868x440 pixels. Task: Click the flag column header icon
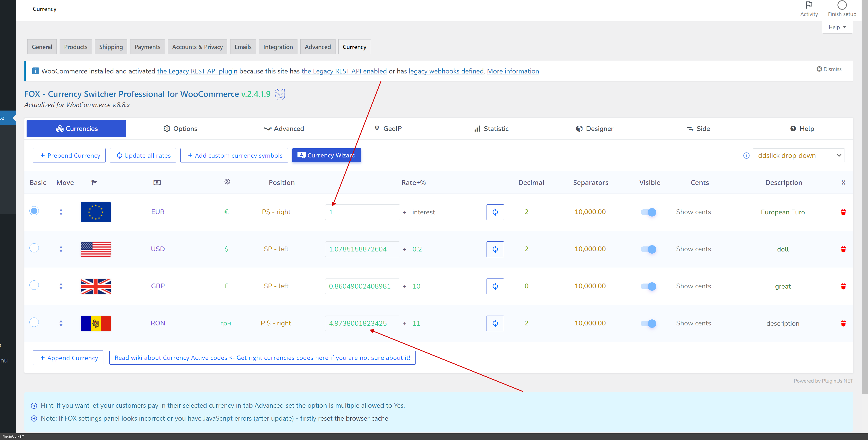pos(94,182)
